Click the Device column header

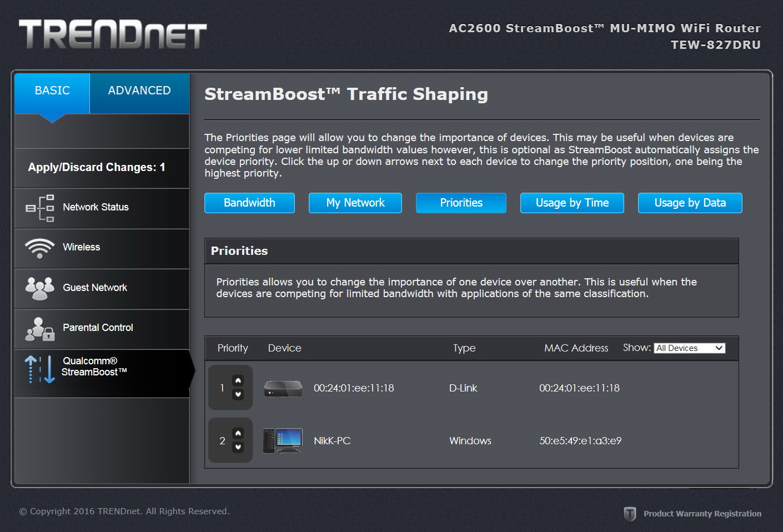(x=284, y=348)
